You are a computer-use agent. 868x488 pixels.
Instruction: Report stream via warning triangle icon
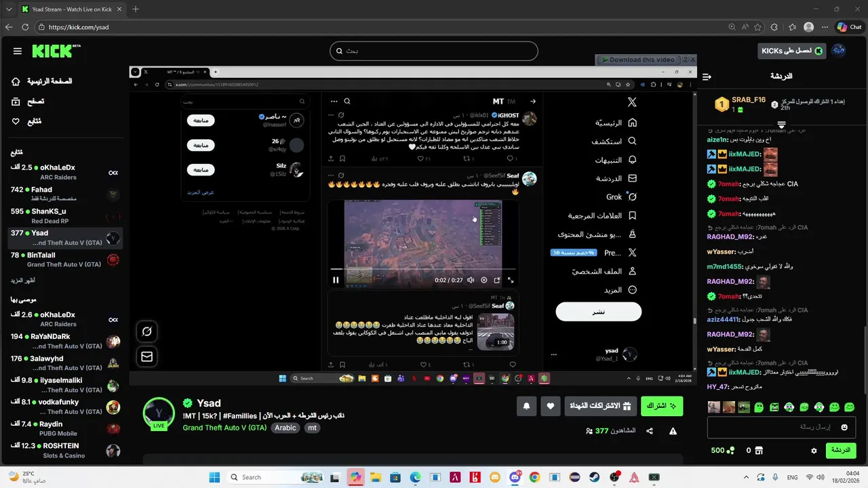(673, 431)
